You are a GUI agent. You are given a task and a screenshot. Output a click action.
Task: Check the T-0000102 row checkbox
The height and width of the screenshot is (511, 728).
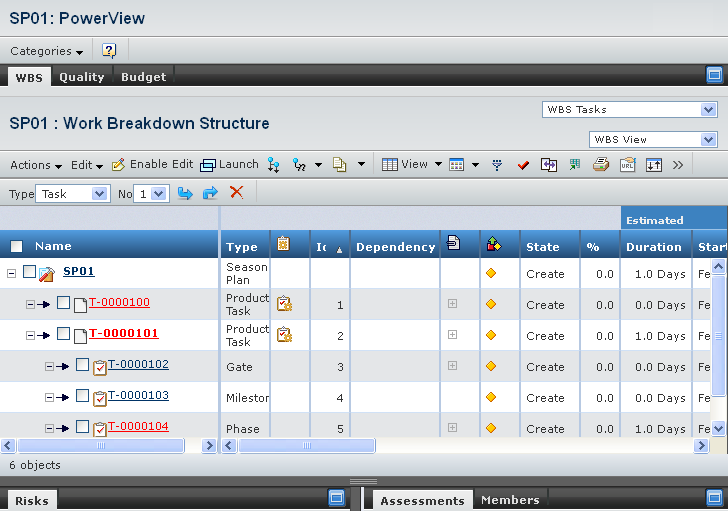click(x=82, y=365)
